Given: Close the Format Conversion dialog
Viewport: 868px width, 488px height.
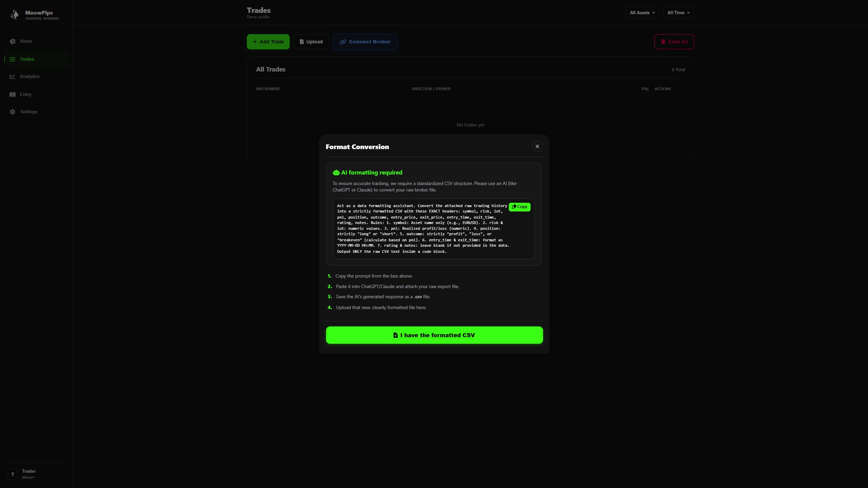Looking at the screenshot, I should point(537,146).
